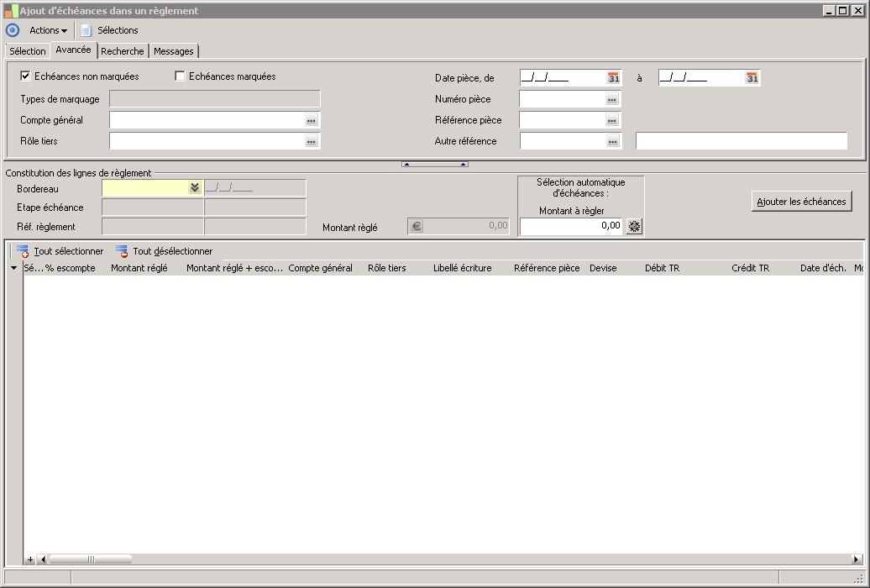Sort by Montant réglé + escompte column header
Viewport: 870px width, 588px height.
pyautogui.click(x=234, y=268)
